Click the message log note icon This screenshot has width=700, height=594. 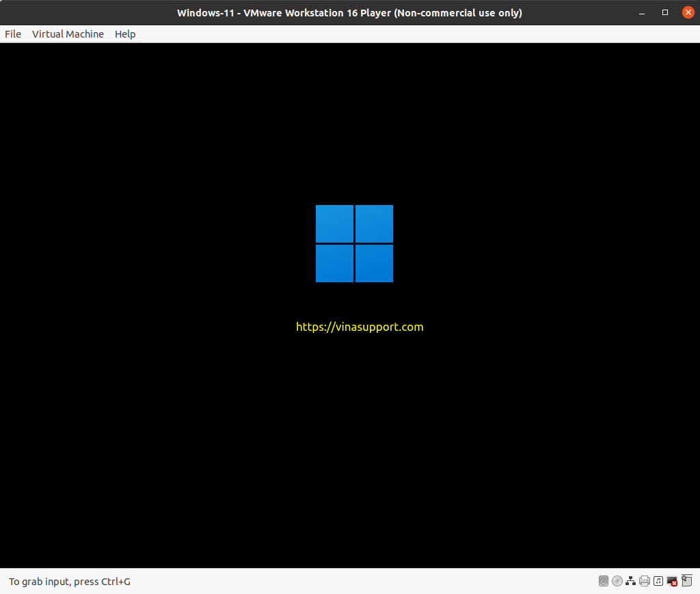686,580
